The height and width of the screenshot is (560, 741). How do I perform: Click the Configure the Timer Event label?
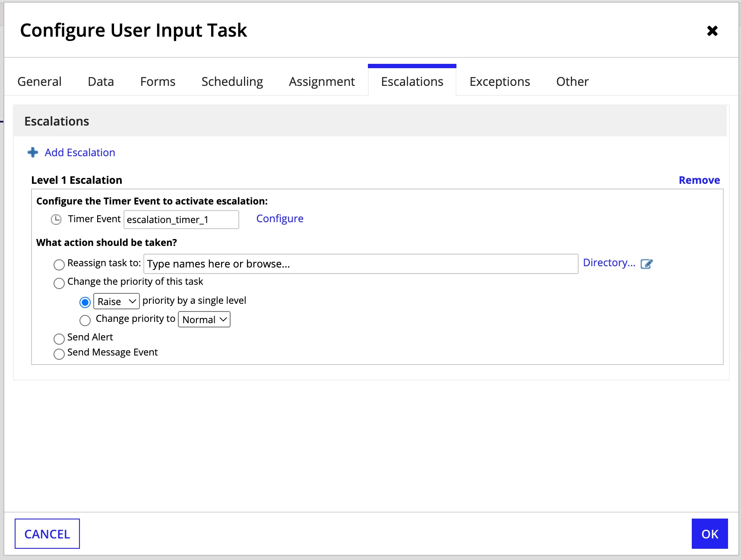tap(152, 201)
